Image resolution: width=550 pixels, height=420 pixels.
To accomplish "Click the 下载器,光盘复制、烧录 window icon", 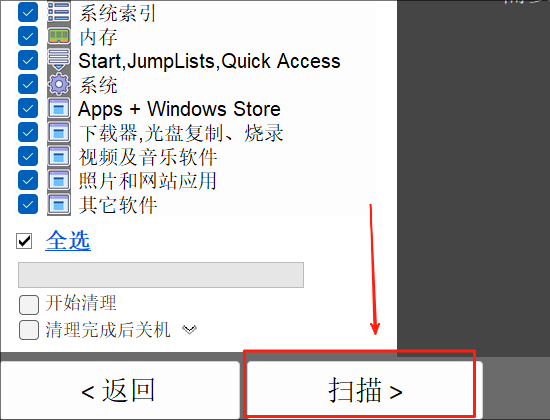I will (59, 132).
